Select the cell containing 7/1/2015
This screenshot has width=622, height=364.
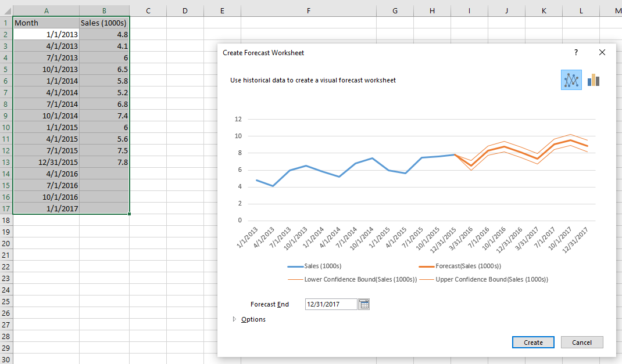point(47,150)
